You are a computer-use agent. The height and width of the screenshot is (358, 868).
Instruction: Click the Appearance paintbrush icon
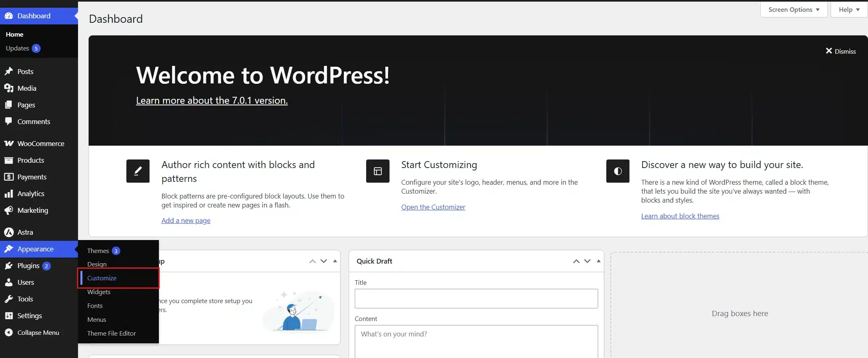pyautogui.click(x=9, y=249)
